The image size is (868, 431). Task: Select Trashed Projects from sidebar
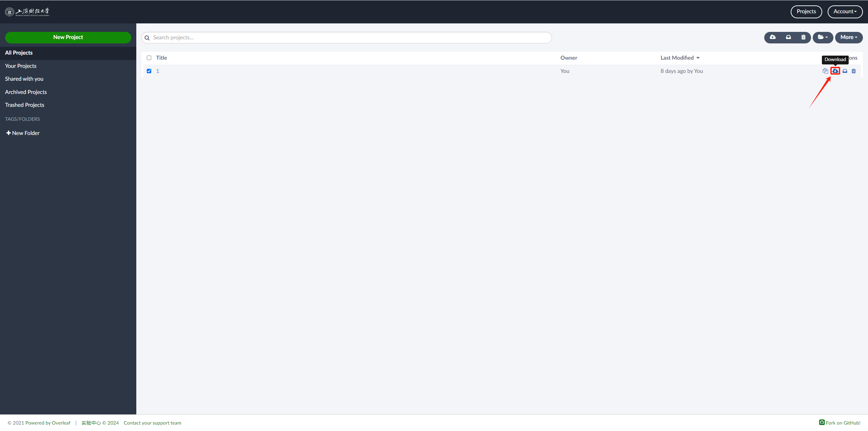pos(24,105)
